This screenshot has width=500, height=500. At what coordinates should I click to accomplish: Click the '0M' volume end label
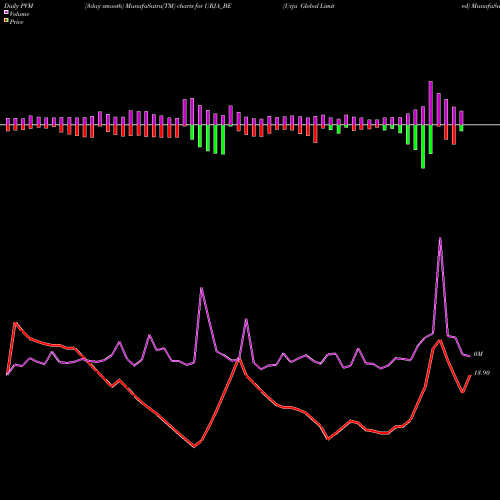pyautogui.click(x=478, y=354)
